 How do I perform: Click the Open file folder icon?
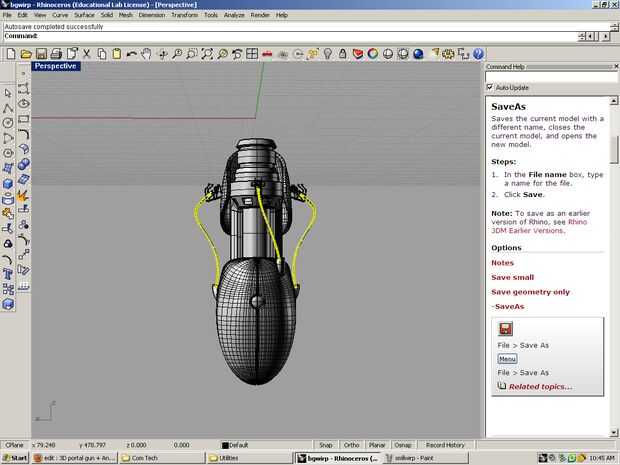pos(27,54)
